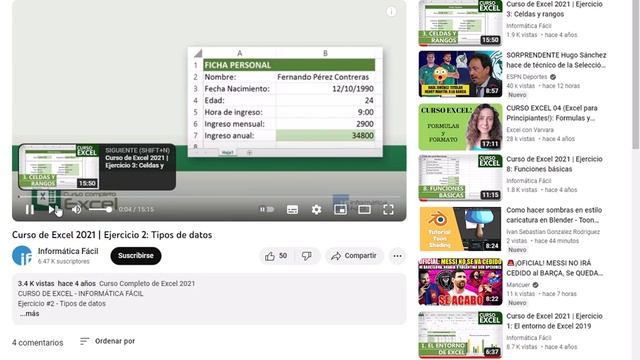The height and width of the screenshot is (360, 640).
Task: Open Como hacer sombras en Blender title
Action: 554,215
